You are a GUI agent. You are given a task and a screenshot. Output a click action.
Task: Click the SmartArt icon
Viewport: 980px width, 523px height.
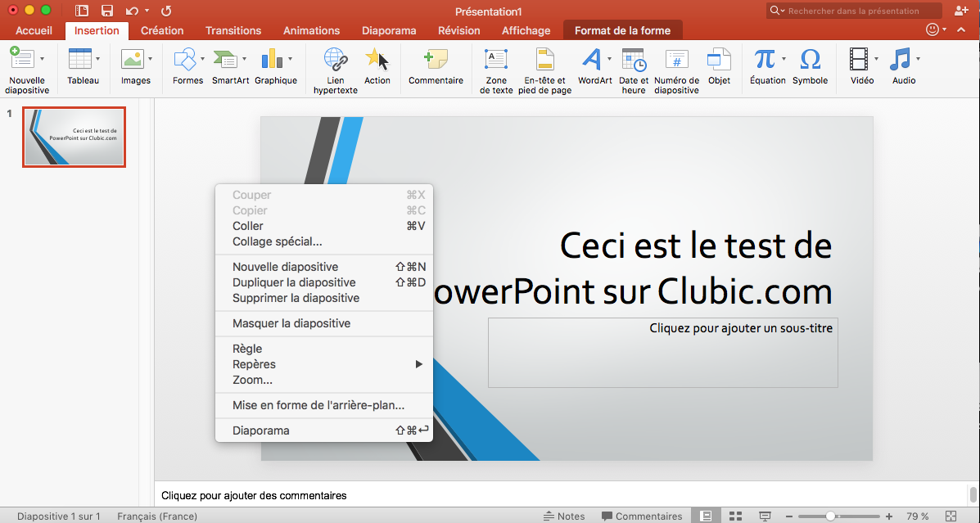(x=225, y=60)
